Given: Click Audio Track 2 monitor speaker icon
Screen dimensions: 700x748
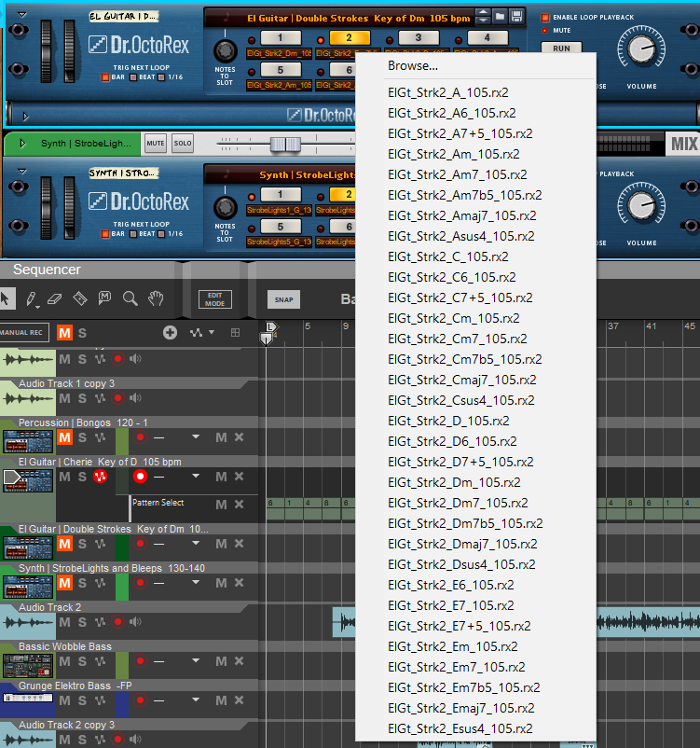Looking at the screenshot, I should coord(135,621).
